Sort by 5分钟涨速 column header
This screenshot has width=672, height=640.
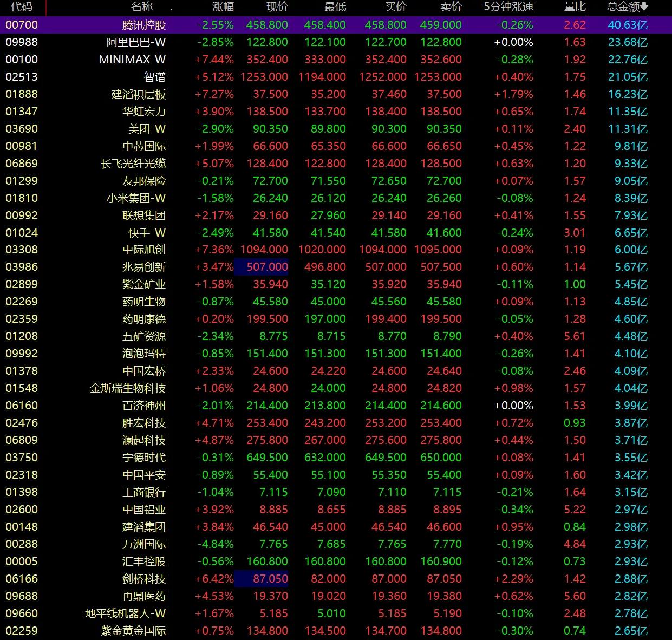508,7
